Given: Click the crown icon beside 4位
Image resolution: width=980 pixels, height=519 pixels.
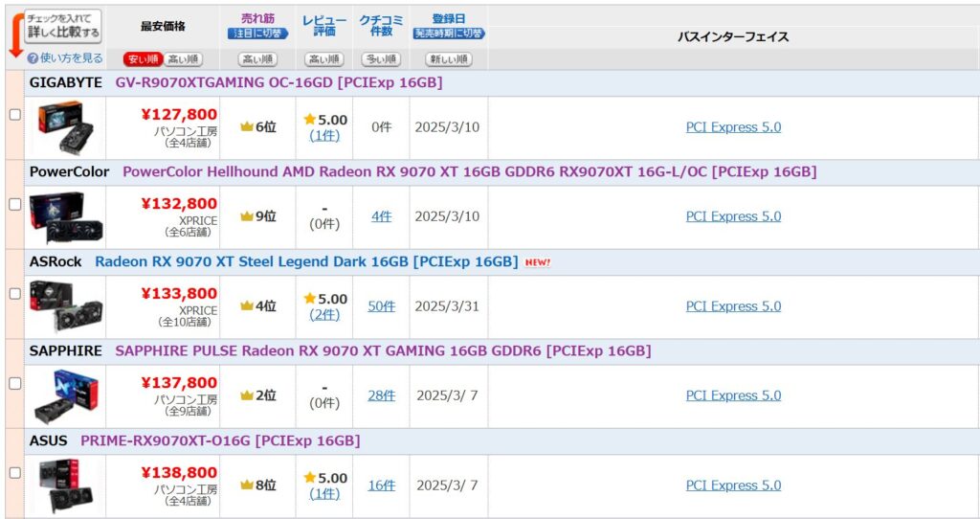Looking at the screenshot, I should [x=247, y=306].
